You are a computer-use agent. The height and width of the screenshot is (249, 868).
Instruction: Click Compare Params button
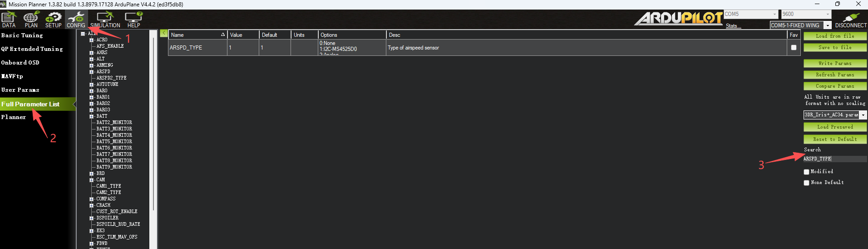coord(835,86)
